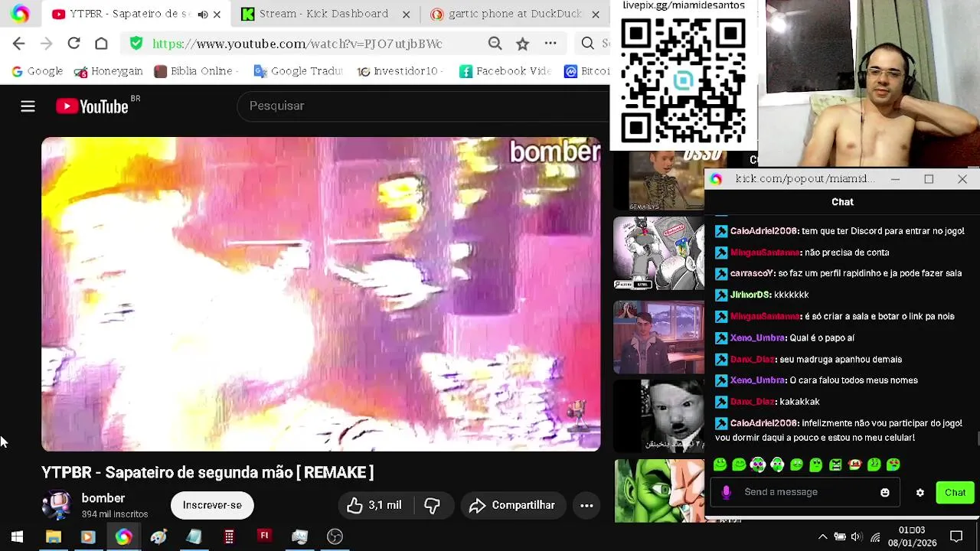The image size is (980, 551).
Task: Open the robot drawing suggested video thumbnail
Action: [x=658, y=253]
